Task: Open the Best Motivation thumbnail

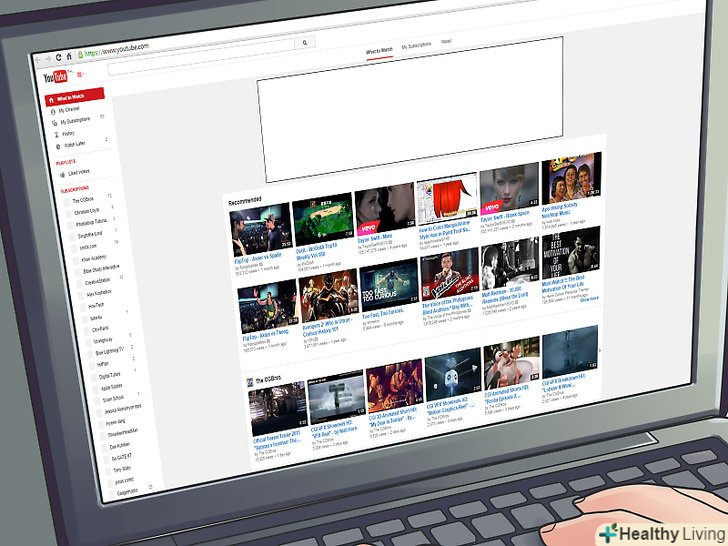Action: (x=571, y=253)
